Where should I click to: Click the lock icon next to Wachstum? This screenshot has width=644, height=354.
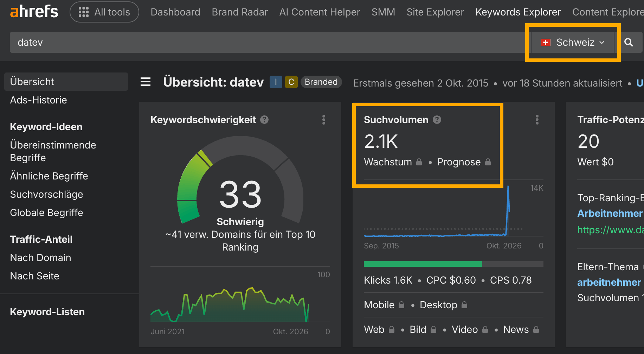(x=419, y=162)
